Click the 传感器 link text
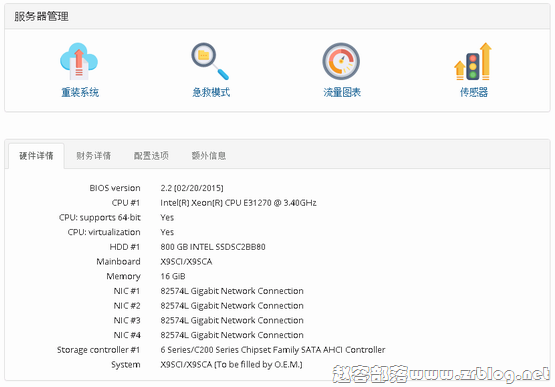Viewport: 555px width, 387px height. [474, 92]
